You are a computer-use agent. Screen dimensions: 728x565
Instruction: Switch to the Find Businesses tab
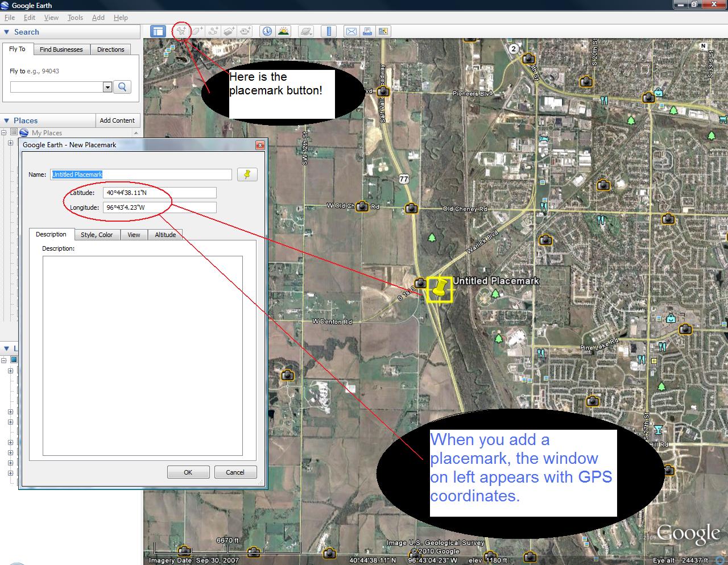(61, 49)
